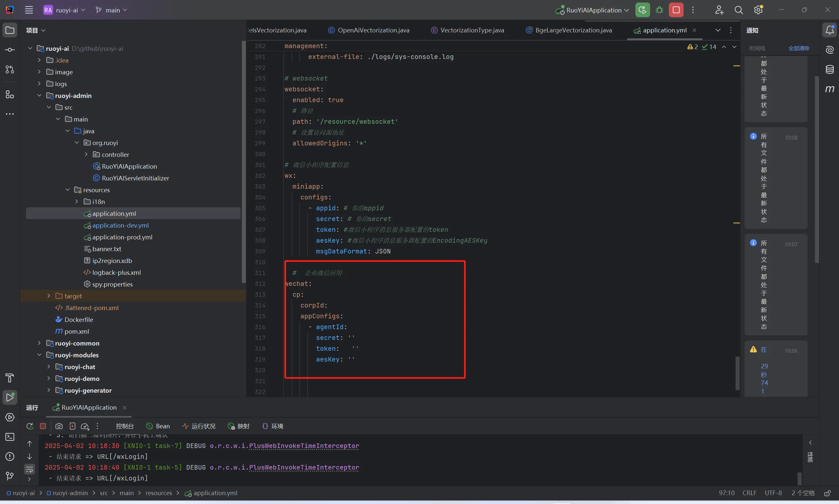This screenshot has height=504, width=839.
Task: Open the Git tool window icon
Action: click(x=10, y=476)
